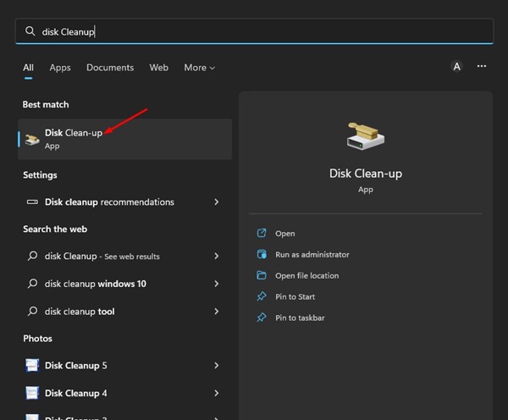Expand 'disk cleanup tool' chevron

(217, 312)
